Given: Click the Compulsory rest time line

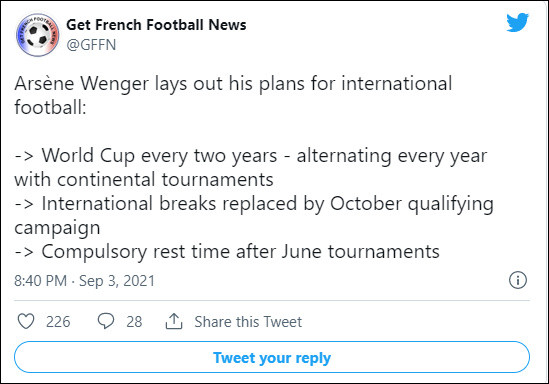Looking at the screenshot, I should point(227,252).
